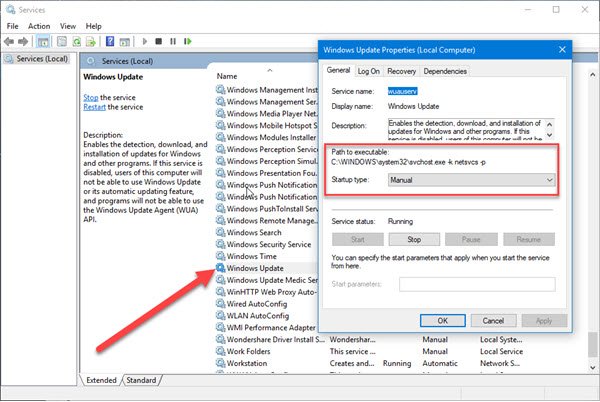The image size is (600, 402).
Task: Click the gear icon beside Windows Search
Action: [220, 232]
